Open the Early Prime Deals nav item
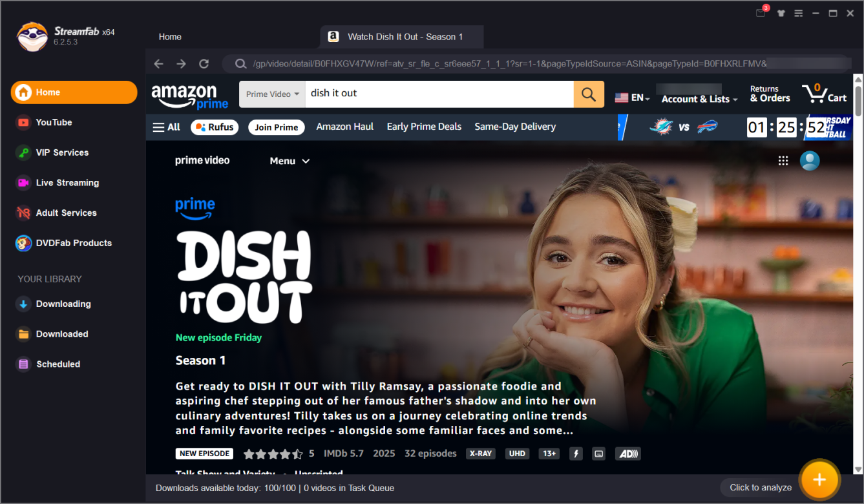This screenshot has width=864, height=504. tap(424, 127)
